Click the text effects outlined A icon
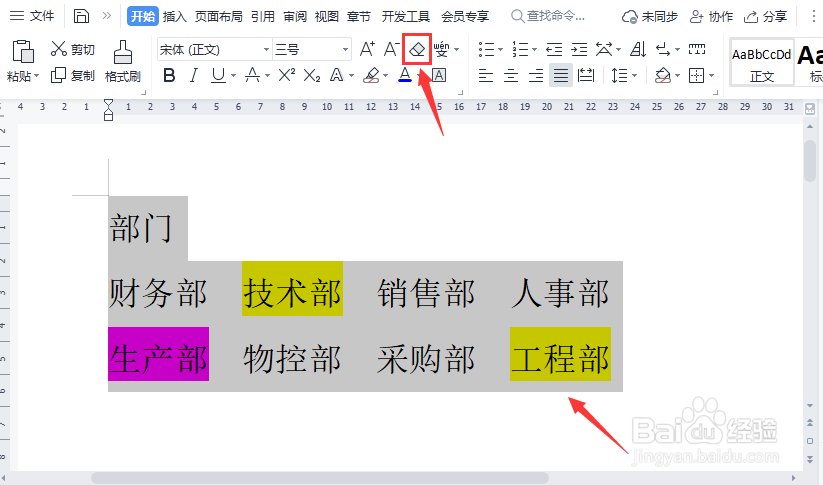 [x=336, y=76]
